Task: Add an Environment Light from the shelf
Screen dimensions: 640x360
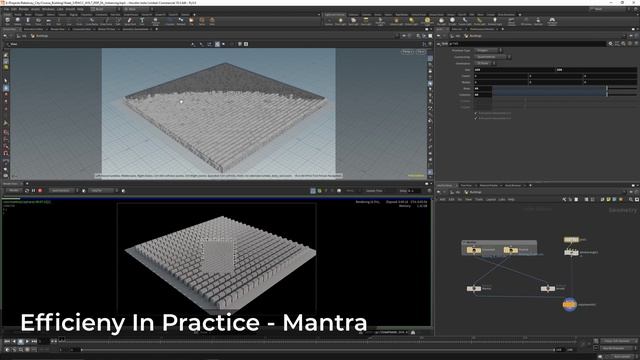Action: (x=427, y=21)
